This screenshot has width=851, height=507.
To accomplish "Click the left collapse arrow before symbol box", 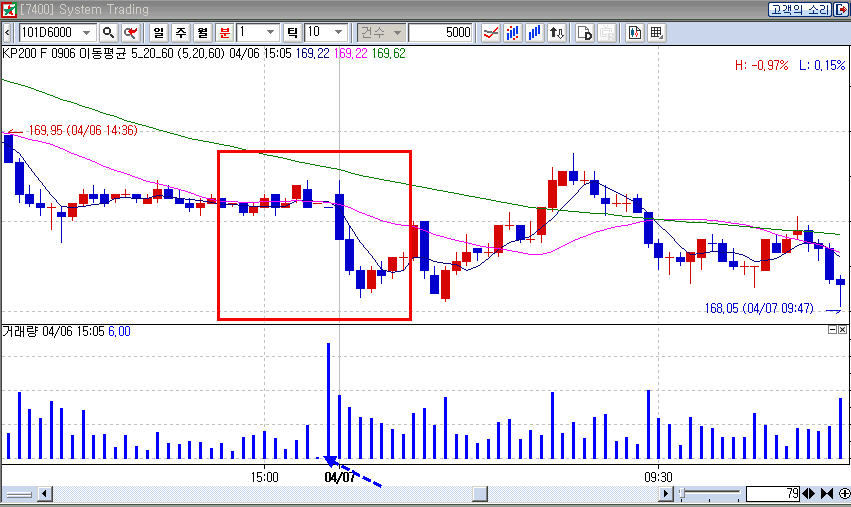I will point(8,33).
